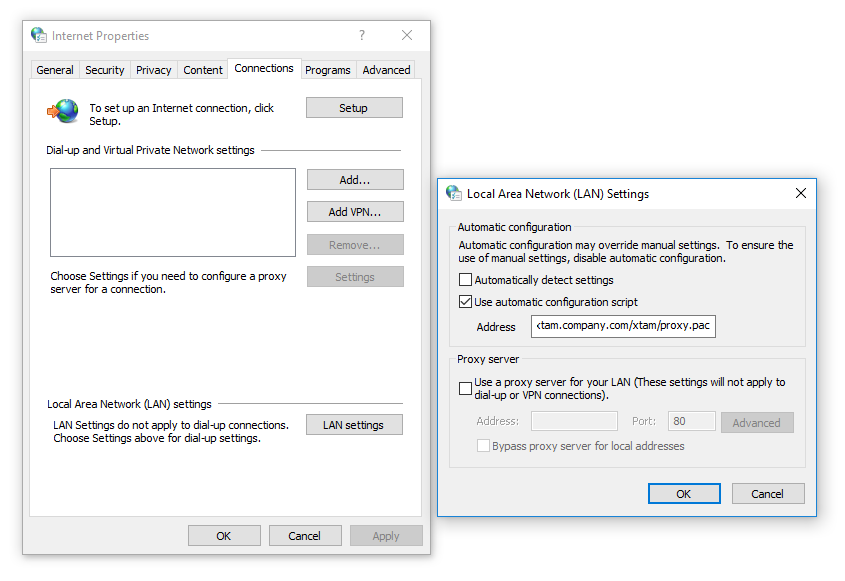Click the LAN Settings dialog icon

click(451, 194)
